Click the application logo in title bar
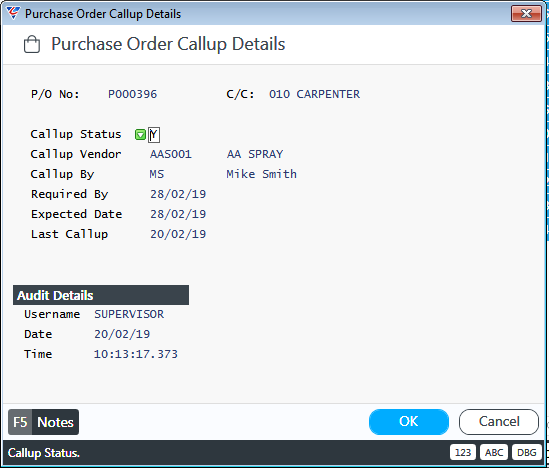 [x=13, y=13]
